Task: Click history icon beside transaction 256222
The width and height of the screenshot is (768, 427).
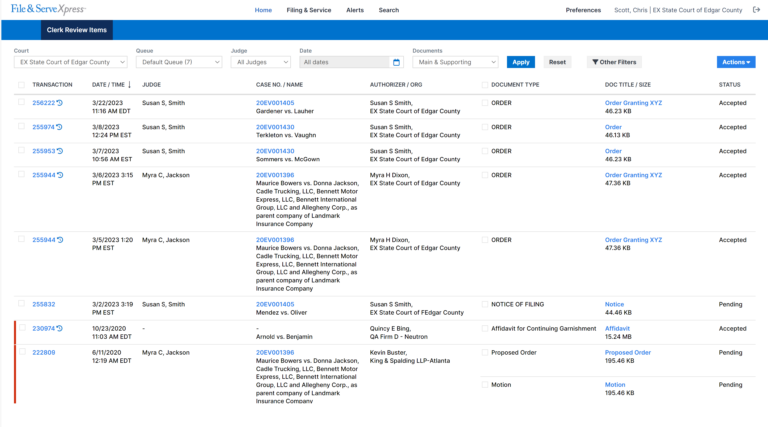Action: [x=59, y=103]
